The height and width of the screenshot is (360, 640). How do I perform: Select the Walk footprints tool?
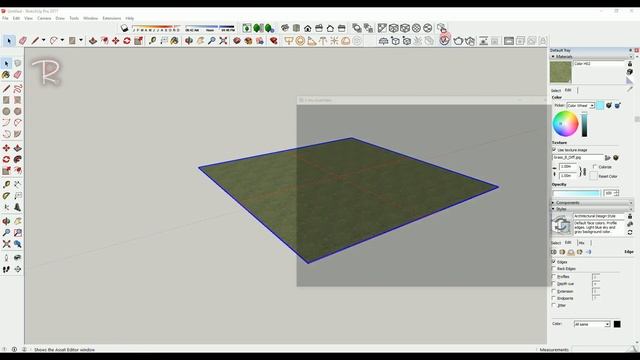coord(6,269)
